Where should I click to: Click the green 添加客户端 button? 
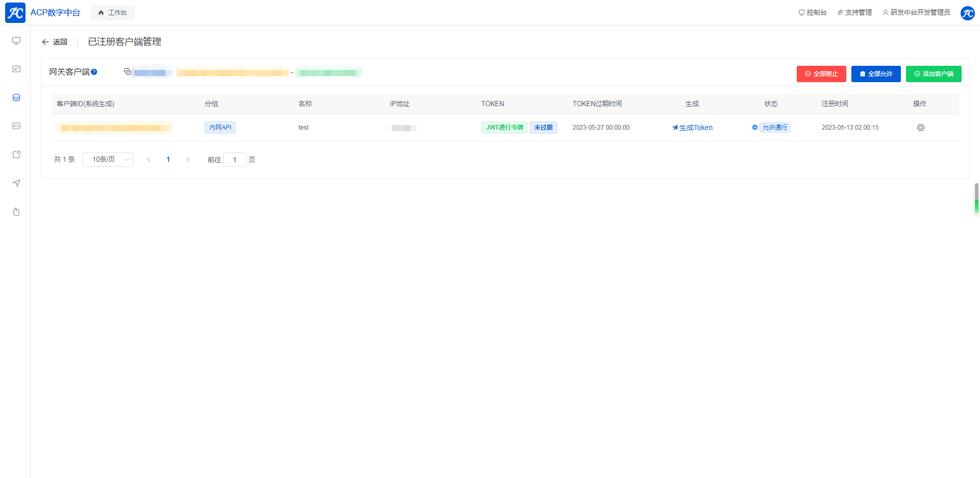point(933,74)
